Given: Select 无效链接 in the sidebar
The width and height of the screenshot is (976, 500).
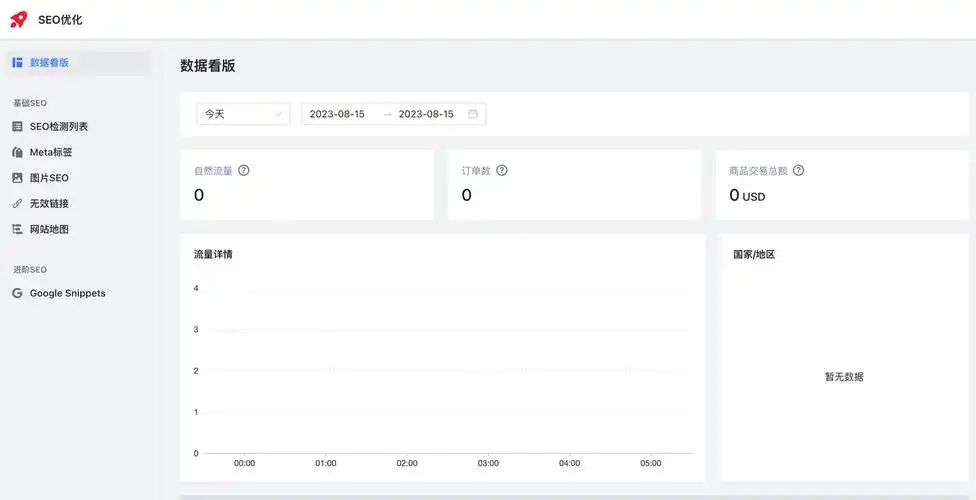Looking at the screenshot, I should coord(49,204).
